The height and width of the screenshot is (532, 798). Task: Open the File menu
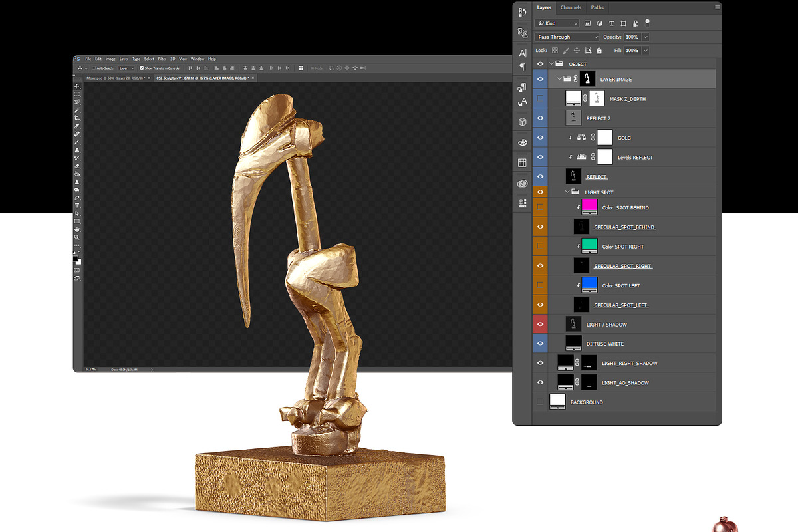pos(88,59)
